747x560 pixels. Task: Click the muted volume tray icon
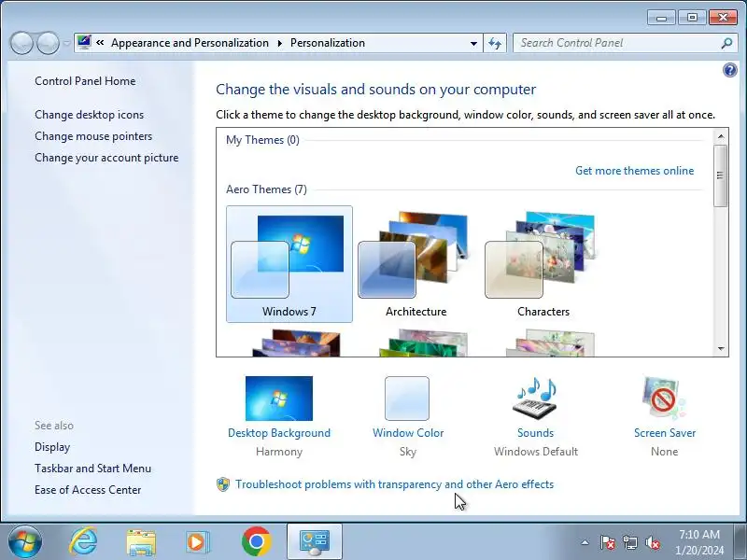[652, 542]
